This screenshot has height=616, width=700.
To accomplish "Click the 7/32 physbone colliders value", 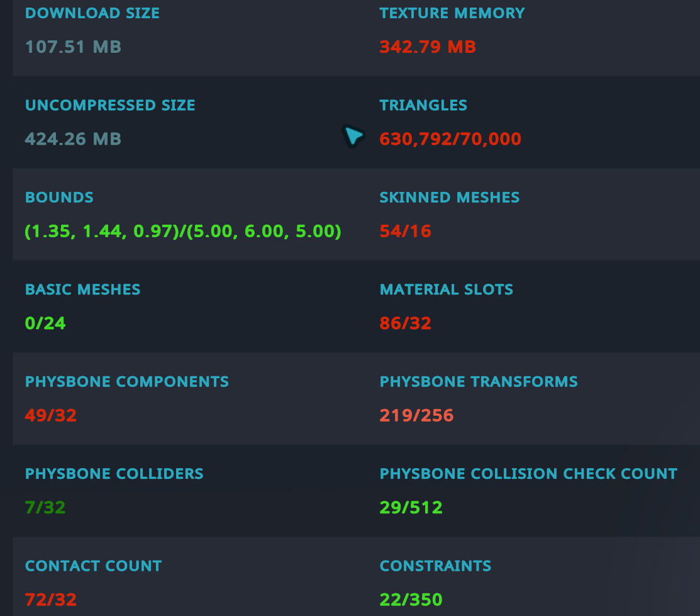I will tap(45, 507).
